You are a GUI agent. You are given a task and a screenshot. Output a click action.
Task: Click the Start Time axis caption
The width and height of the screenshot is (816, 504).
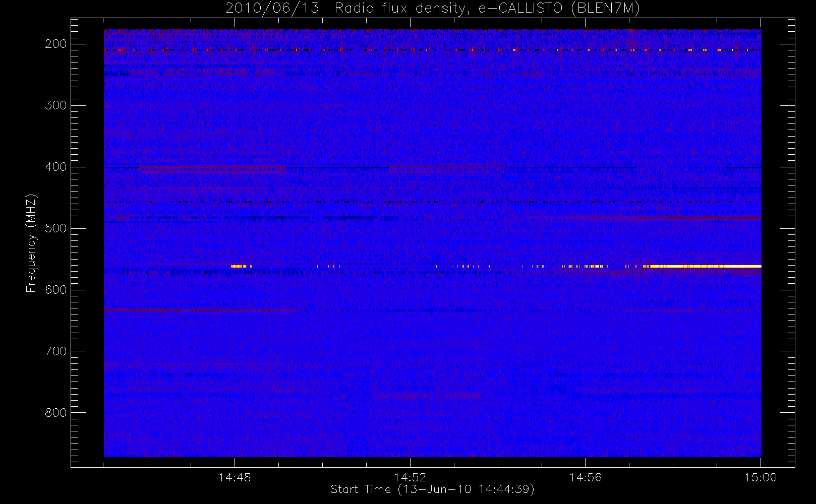pyautogui.click(x=433, y=489)
